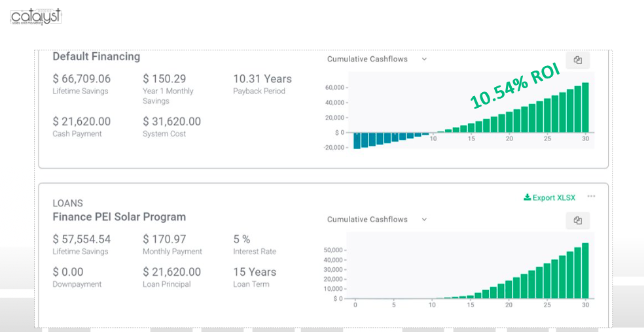Select the 15 Years Loan Term value
Screen dimensions: 644x332
tap(255, 272)
